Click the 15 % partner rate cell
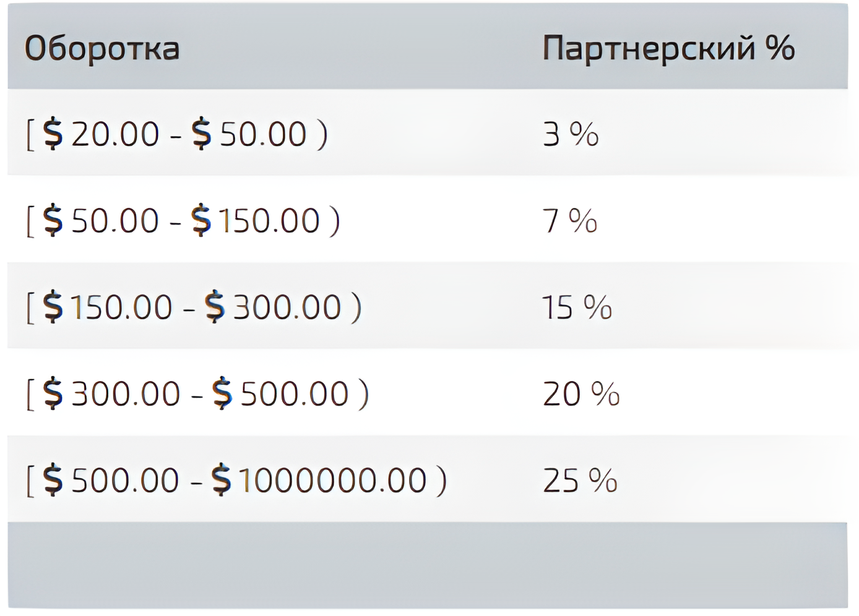The width and height of the screenshot is (859, 616). tap(577, 307)
